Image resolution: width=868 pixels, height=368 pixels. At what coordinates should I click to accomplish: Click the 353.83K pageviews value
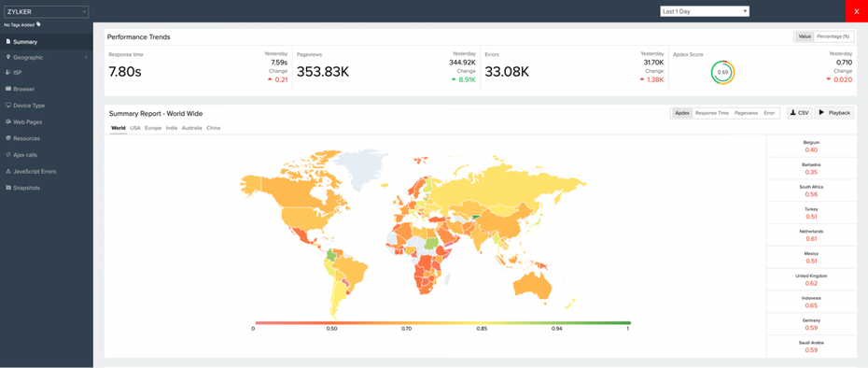point(323,72)
